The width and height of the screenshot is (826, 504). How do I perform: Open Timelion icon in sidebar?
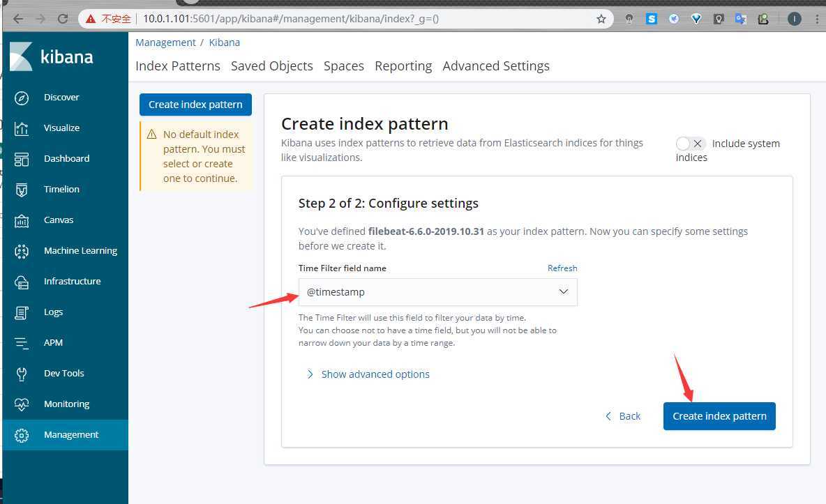pyautogui.click(x=22, y=190)
